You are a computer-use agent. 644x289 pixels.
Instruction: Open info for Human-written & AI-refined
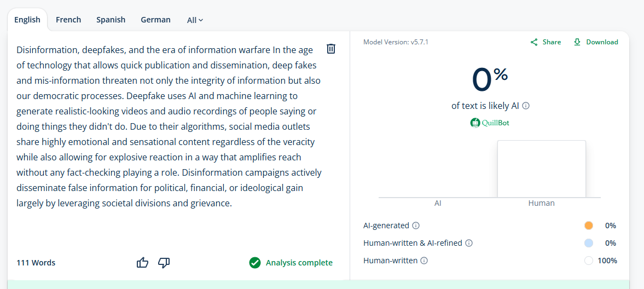click(x=469, y=243)
